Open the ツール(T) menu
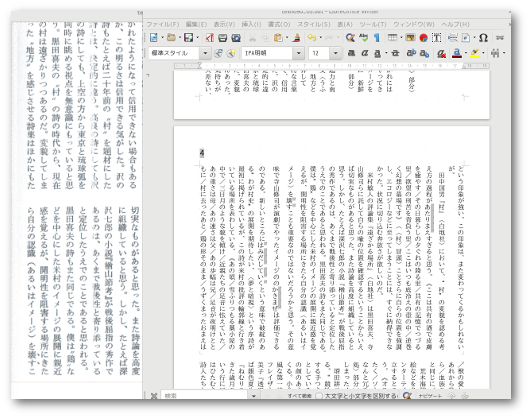 pyautogui.click(x=372, y=24)
